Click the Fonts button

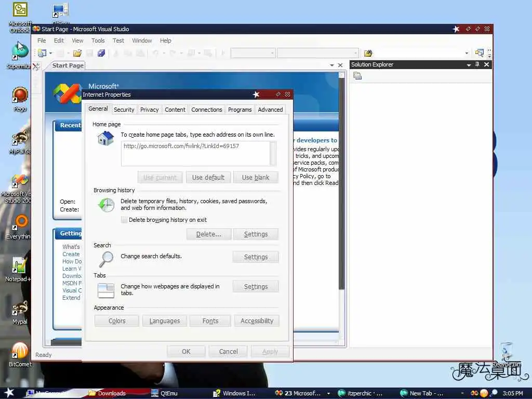210,321
